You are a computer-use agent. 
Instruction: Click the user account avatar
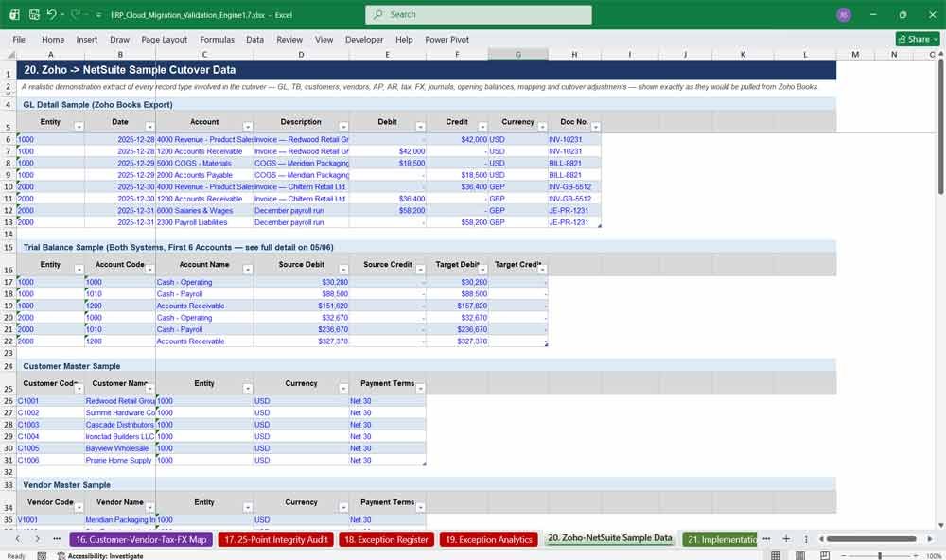[844, 14]
